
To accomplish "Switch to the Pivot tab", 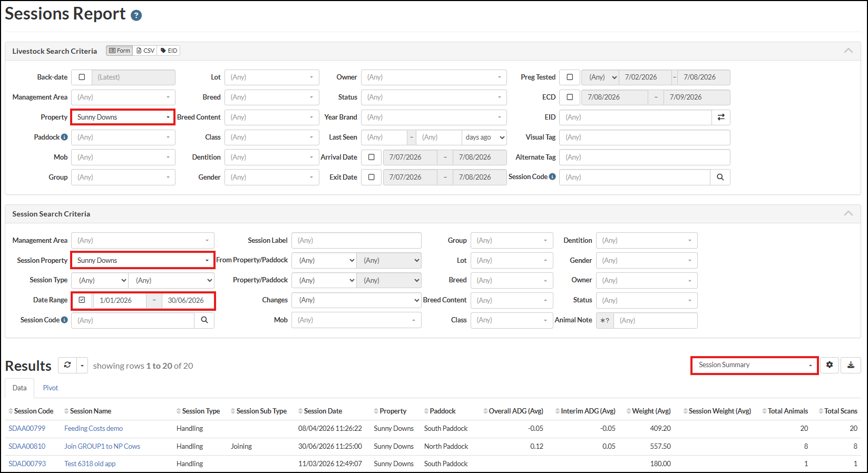I will click(x=51, y=388).
